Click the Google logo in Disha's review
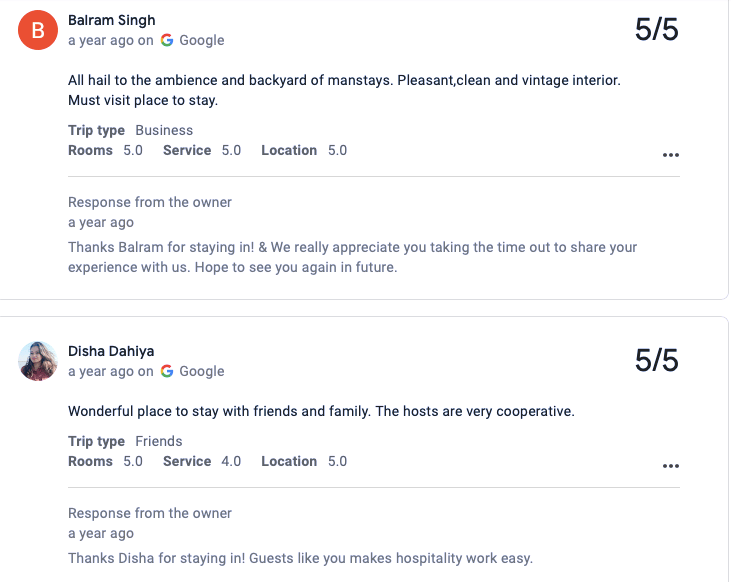Viewport: 731px width, 582px height. coord(167,371)
